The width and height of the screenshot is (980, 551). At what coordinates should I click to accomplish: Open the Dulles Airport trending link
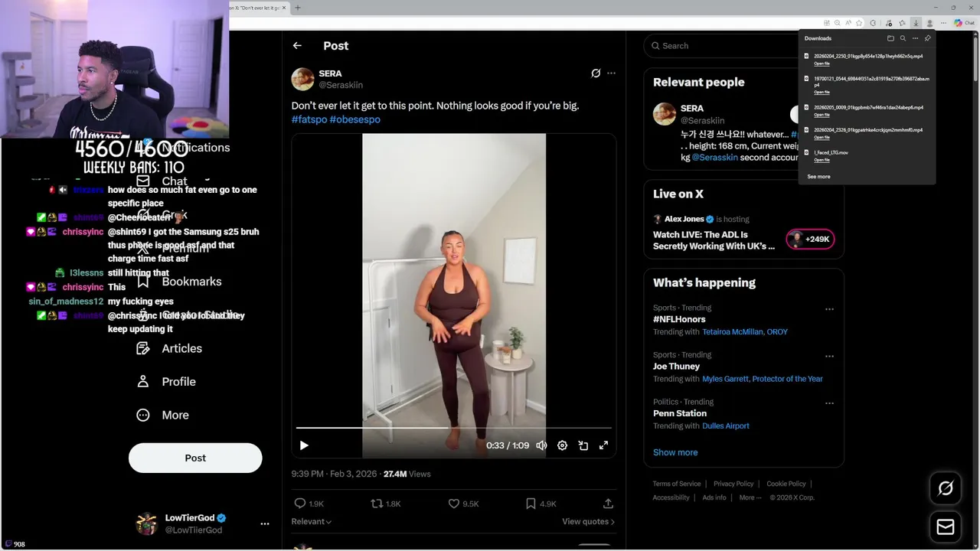click(726, 426)
